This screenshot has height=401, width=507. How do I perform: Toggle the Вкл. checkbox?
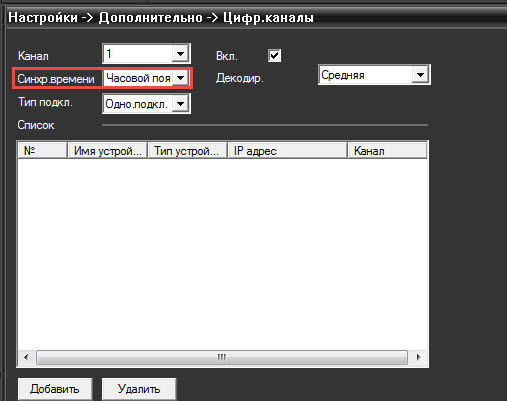(274, 55)
